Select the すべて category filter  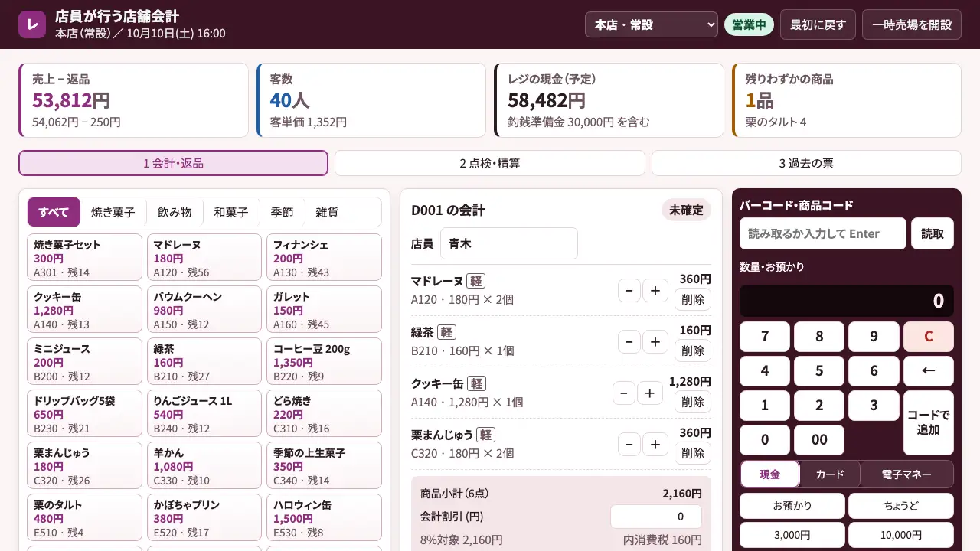[x=54, y=212]
